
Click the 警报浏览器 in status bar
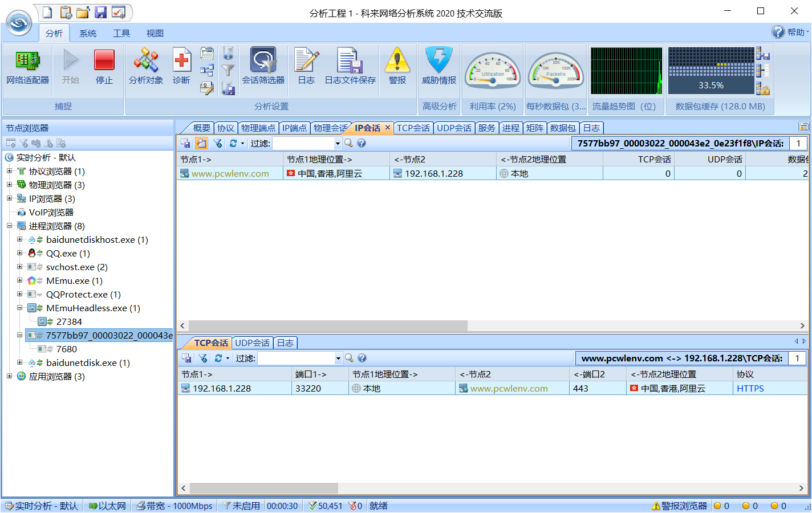pos(679,506)
